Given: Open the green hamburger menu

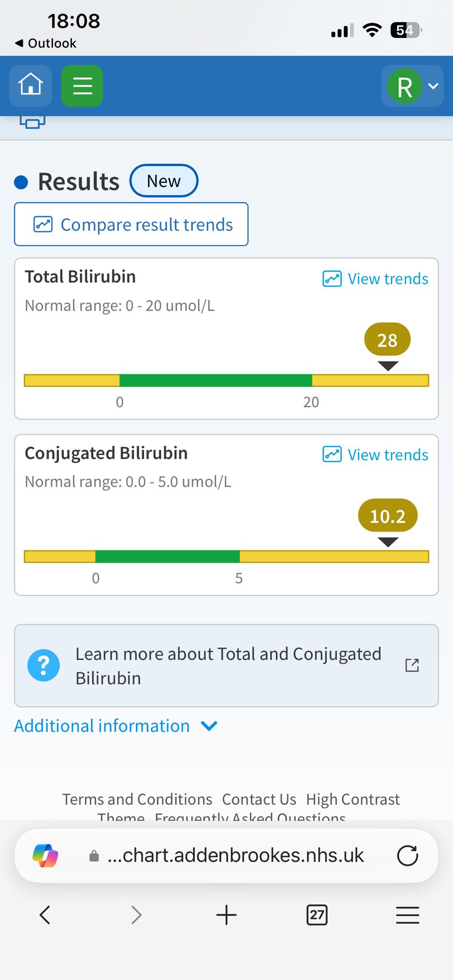Looking at the screenshot, I should point(82,86).
